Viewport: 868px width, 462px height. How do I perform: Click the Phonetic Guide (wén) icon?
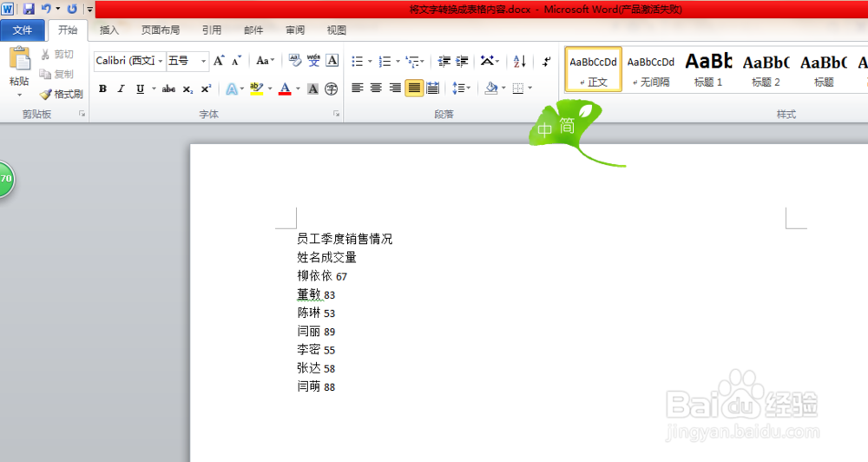314,61
